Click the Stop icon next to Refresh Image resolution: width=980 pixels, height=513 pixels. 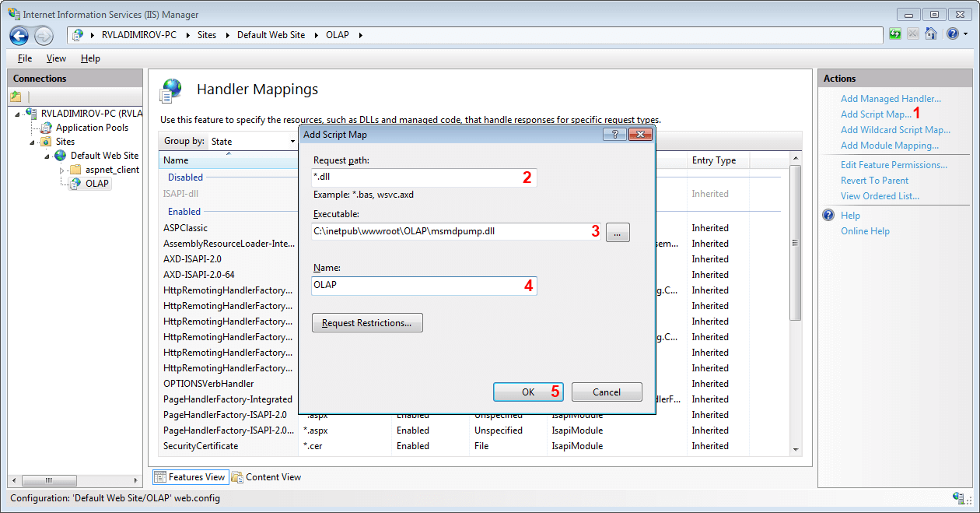(x=912, y=34)
